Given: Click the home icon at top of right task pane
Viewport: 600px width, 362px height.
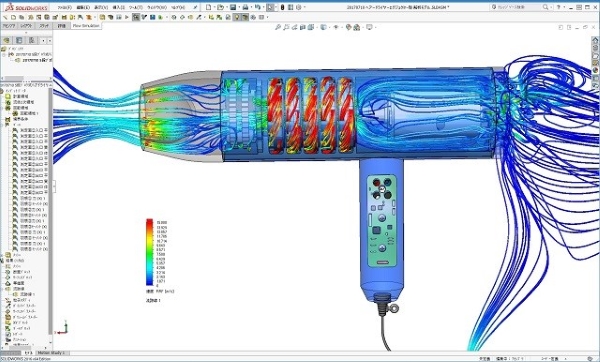Looking at the screenshot, I should 595,40.
